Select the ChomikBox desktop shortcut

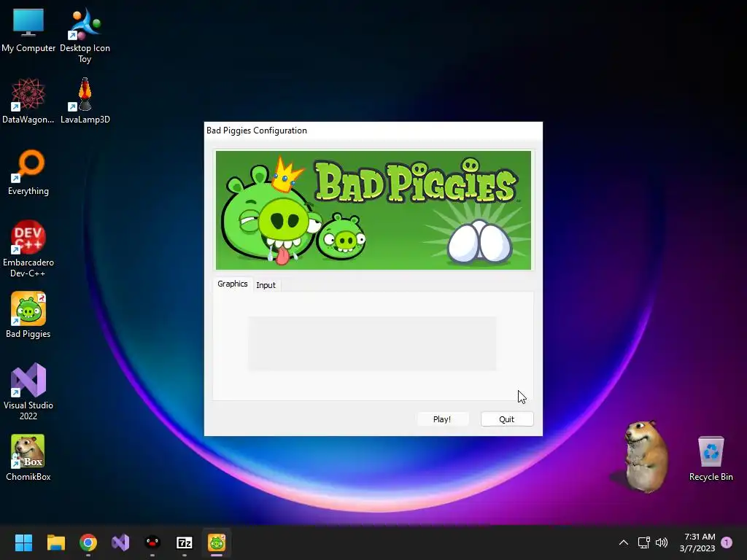point(28,458)
